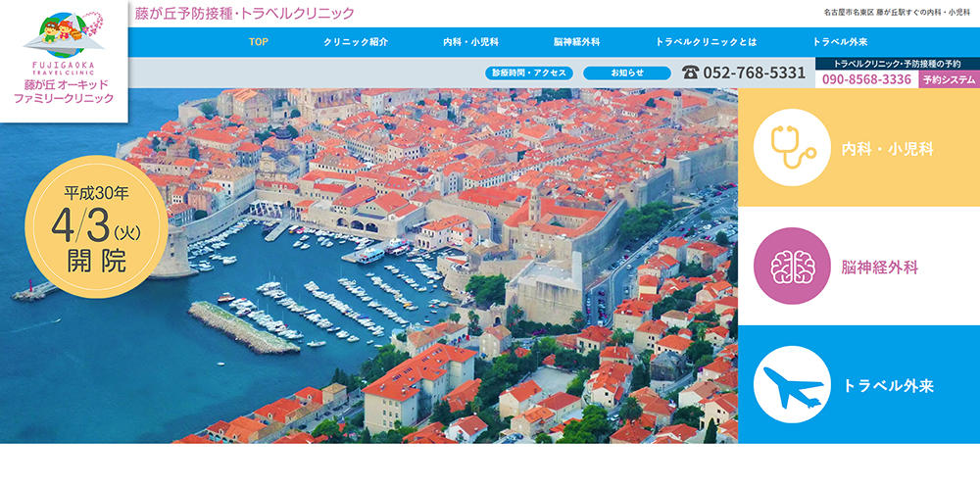Click the 脳神経外科 text in white panel
The image size is (980, 487).
point(879,268)
